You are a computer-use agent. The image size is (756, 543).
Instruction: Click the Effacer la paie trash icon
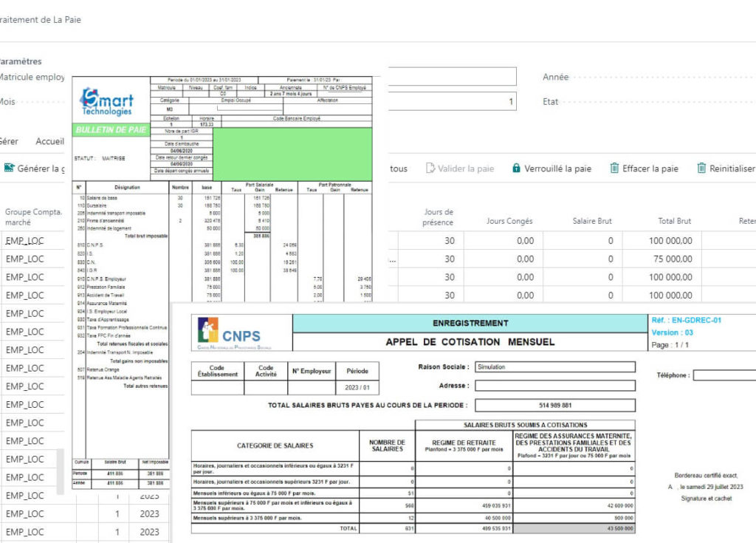click(614, 168)
